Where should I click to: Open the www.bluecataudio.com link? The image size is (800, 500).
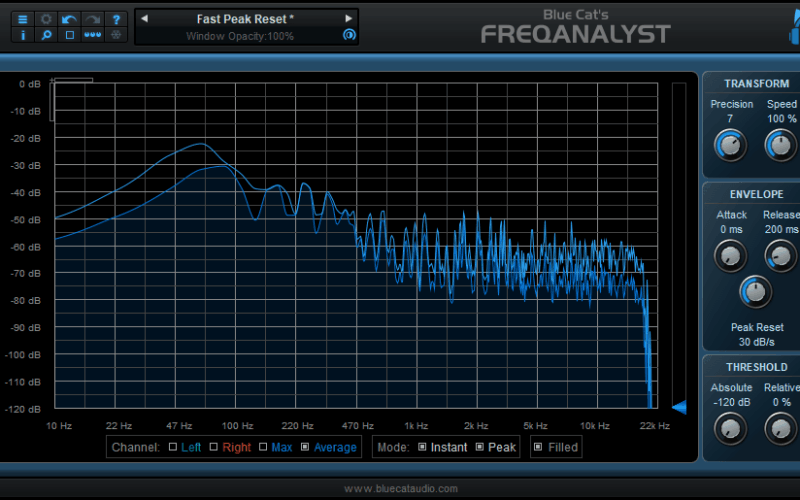(x=400, y=489)
